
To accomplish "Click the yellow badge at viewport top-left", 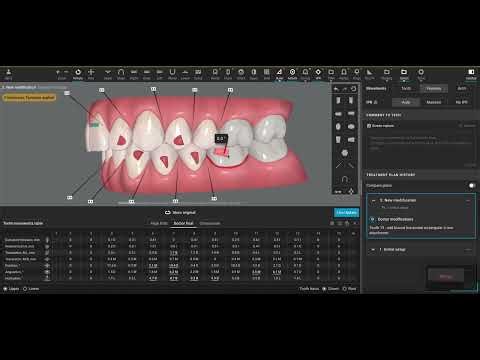I will tap(29, 98).
